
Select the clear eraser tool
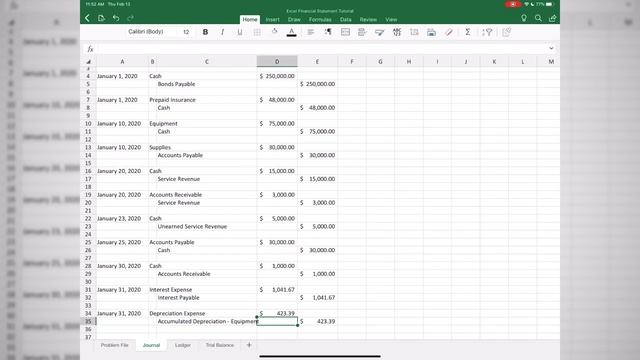click(449, 32)
